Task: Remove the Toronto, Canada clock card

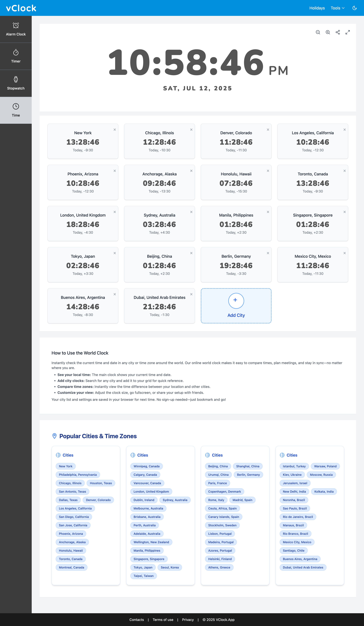Action: [x=344, y=171]
